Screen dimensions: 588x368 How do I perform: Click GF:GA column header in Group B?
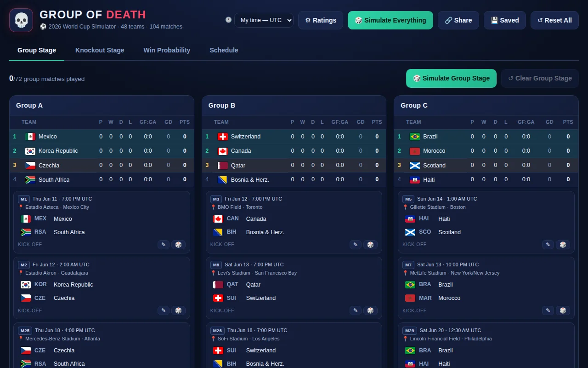click(x=340, y=122)
